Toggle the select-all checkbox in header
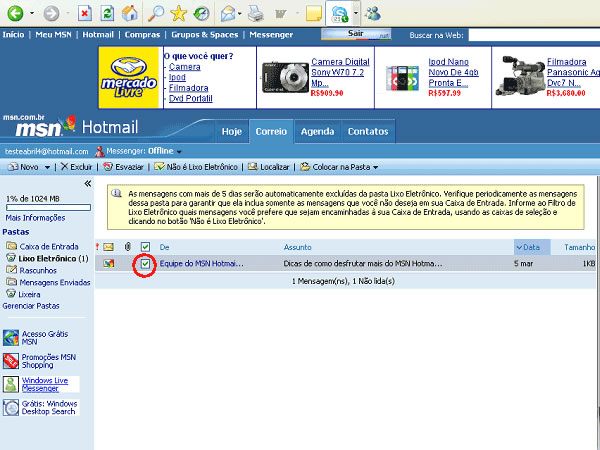 click(145, 246)
